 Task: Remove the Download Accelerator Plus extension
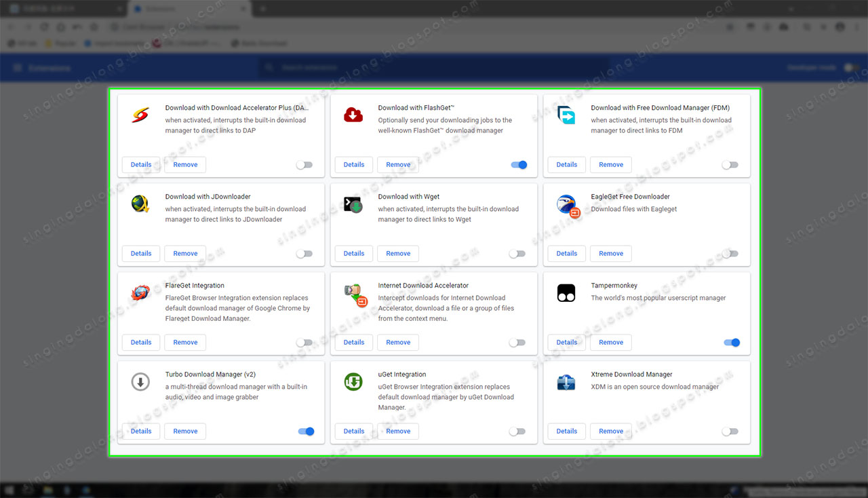click(x=185, y=165)
